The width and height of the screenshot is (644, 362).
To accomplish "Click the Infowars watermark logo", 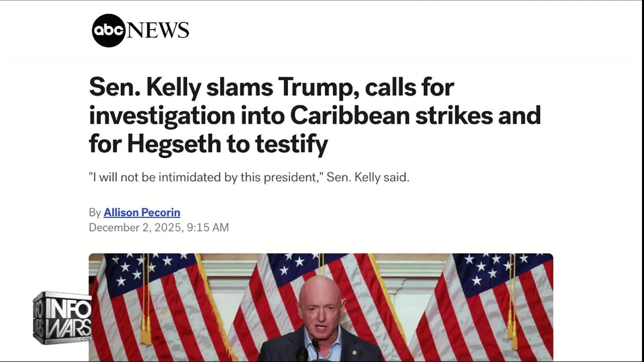I will point(62,318).
